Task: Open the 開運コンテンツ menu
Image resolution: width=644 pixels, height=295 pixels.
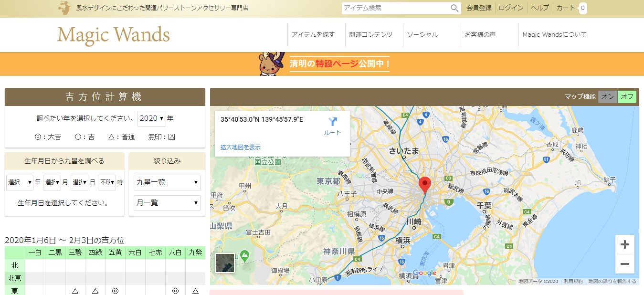Action: (x=371, y=35)
